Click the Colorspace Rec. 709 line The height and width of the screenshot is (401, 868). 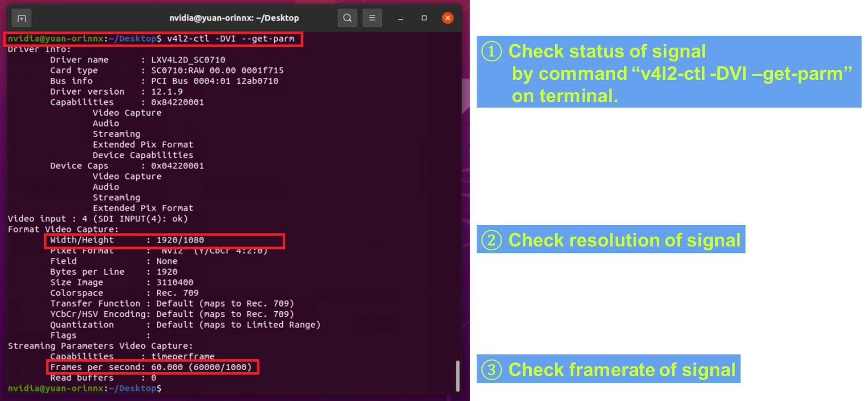124,293
